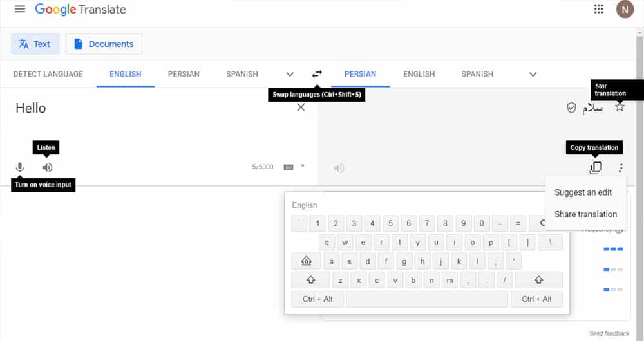Tap the Shift key beside the z key
Image resolution: width=644 pixels, height=341 pixels.
(x=310, y=280)
